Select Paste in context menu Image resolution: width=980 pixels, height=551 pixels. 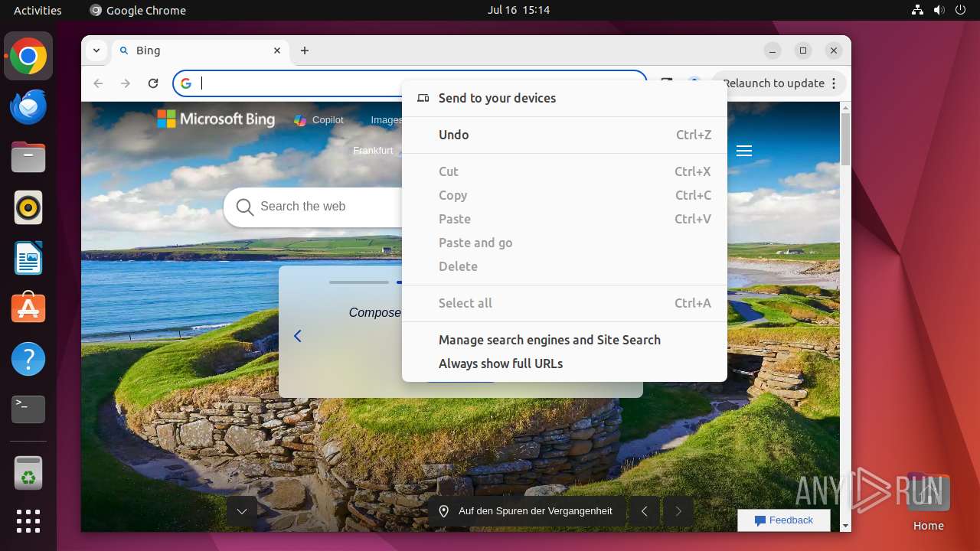click(x=564, y=219)
